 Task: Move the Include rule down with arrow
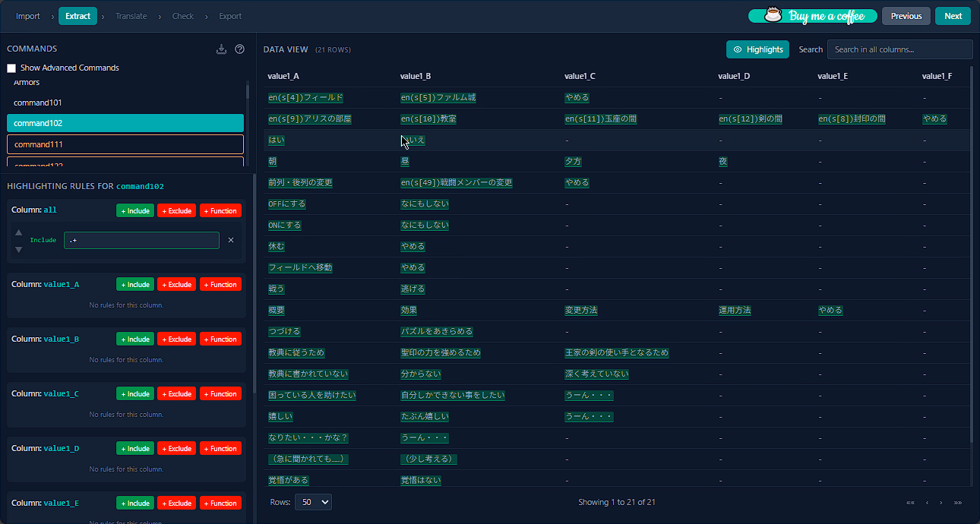click(x=19, y=249)
